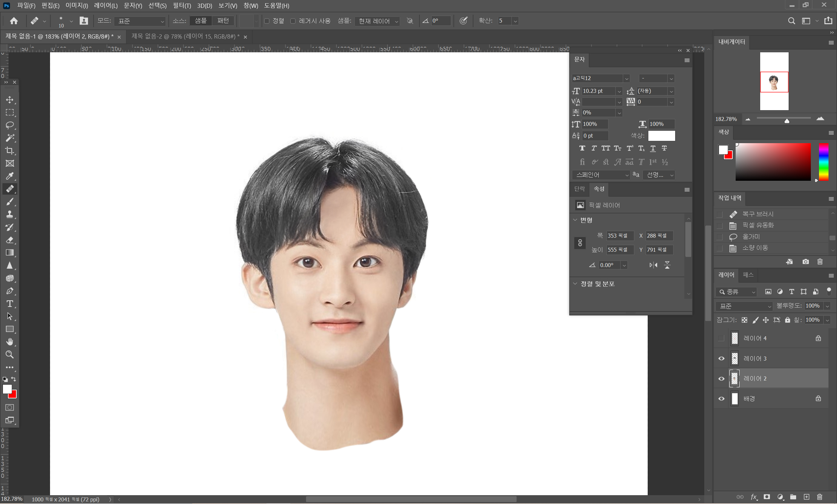Select the Clone Stamp tool
Viewport: 837px width, 504px height.
coord(9,215)
